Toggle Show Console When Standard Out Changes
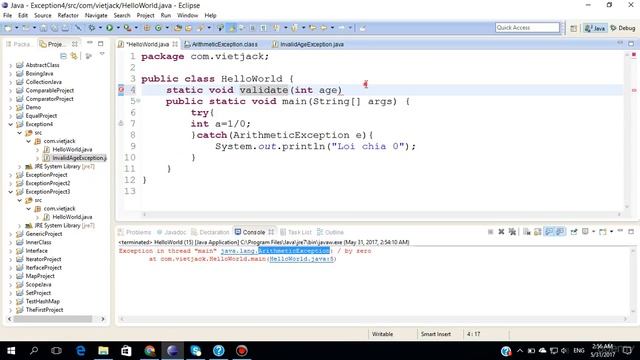 549,232
